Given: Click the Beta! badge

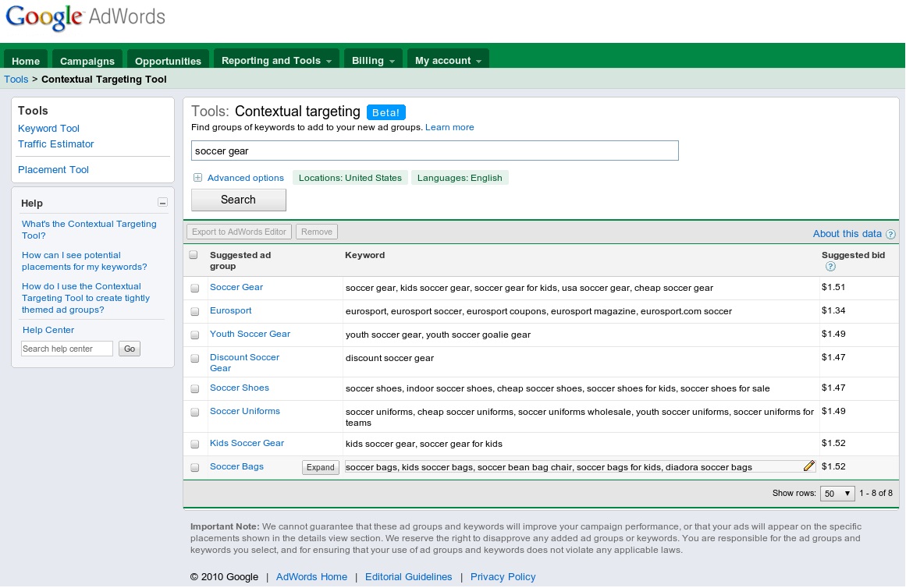Looking at the screenshot, I should pyautogui.click(x=386, y=112).
